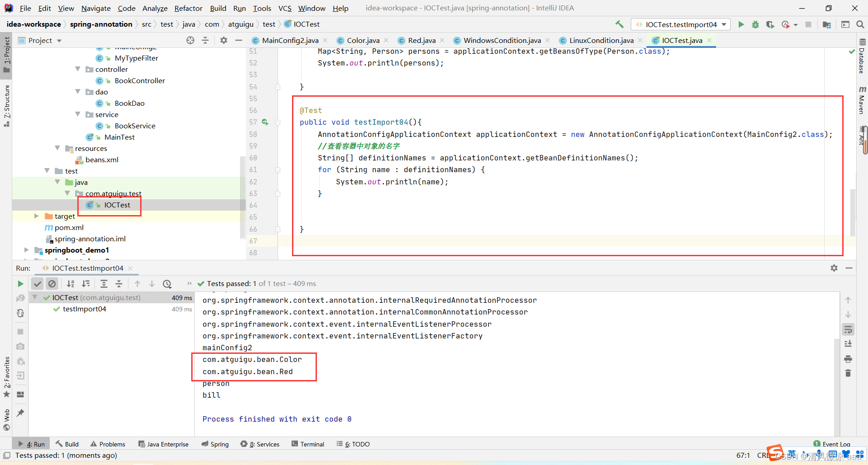Click the Project tree vertical scrollbar
The image size is (868, 465).
pyautogui.click(x=242, y=197)
